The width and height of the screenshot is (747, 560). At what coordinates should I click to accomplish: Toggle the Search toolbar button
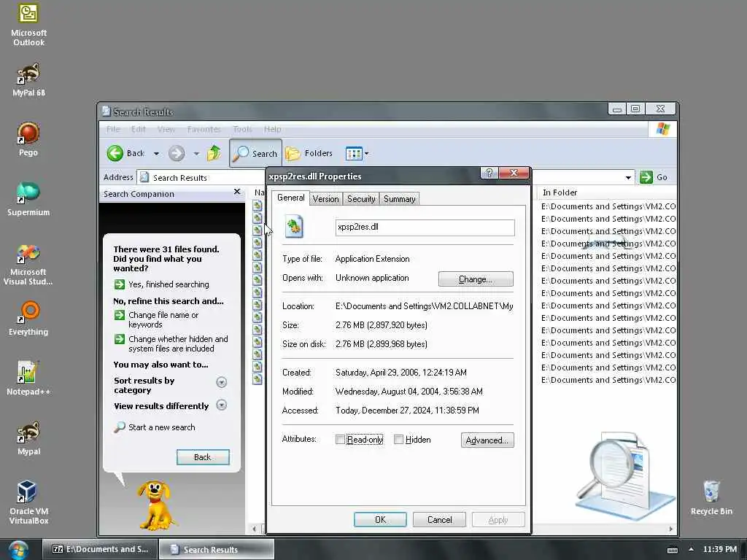pyautogui.click(x=255, y=153)
